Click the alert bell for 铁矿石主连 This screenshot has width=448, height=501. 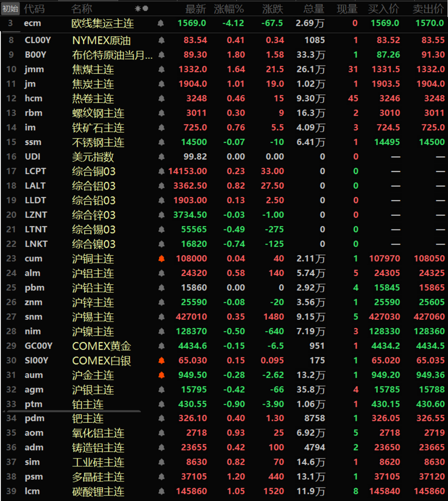click(x=162, y=127)
